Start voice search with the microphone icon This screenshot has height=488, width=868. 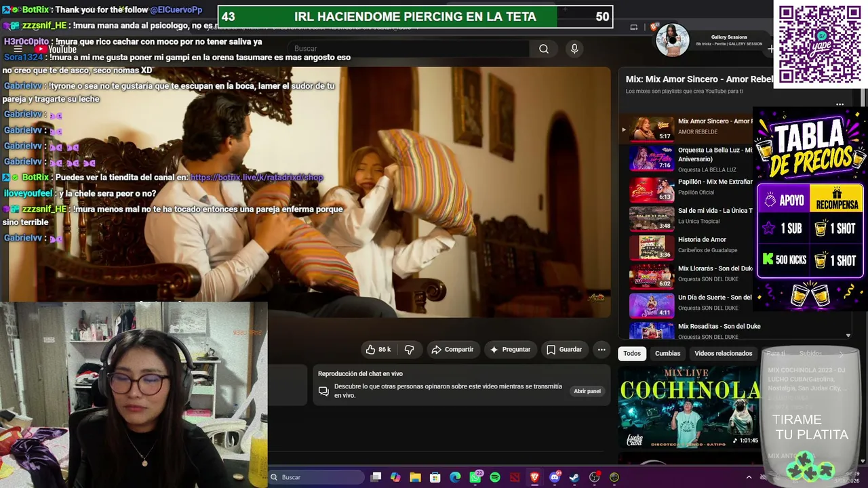point(574,49)
